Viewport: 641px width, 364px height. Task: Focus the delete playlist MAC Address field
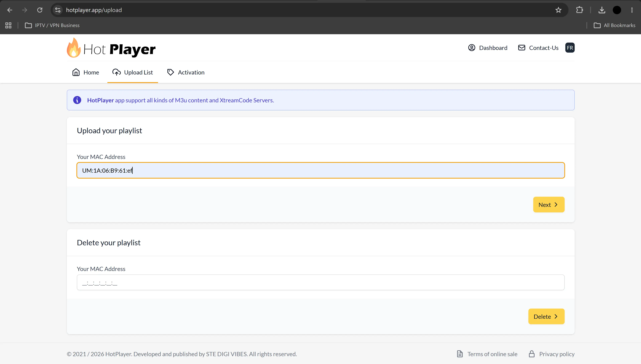[x=321, y=282]
